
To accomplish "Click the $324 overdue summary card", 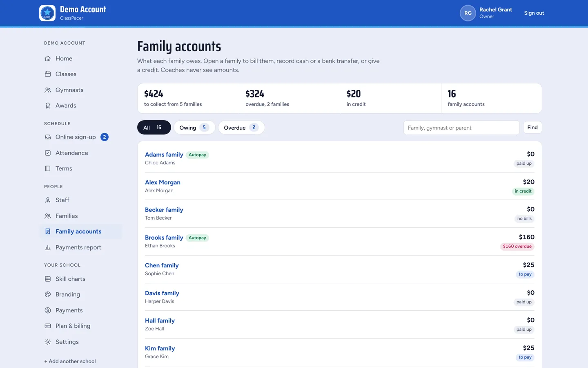I will click(x=290, y=99).
